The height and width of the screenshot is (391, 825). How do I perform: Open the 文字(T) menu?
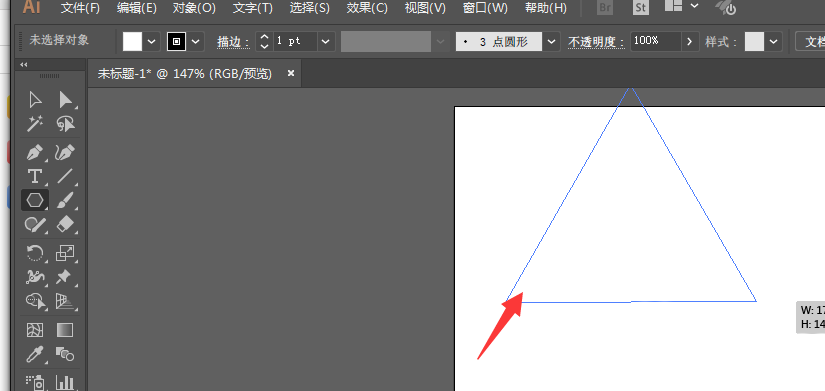[x=253, y=8]
